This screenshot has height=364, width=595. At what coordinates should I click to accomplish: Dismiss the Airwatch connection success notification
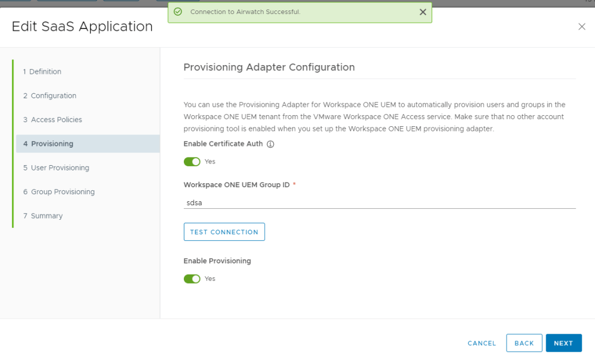point(423,12)
